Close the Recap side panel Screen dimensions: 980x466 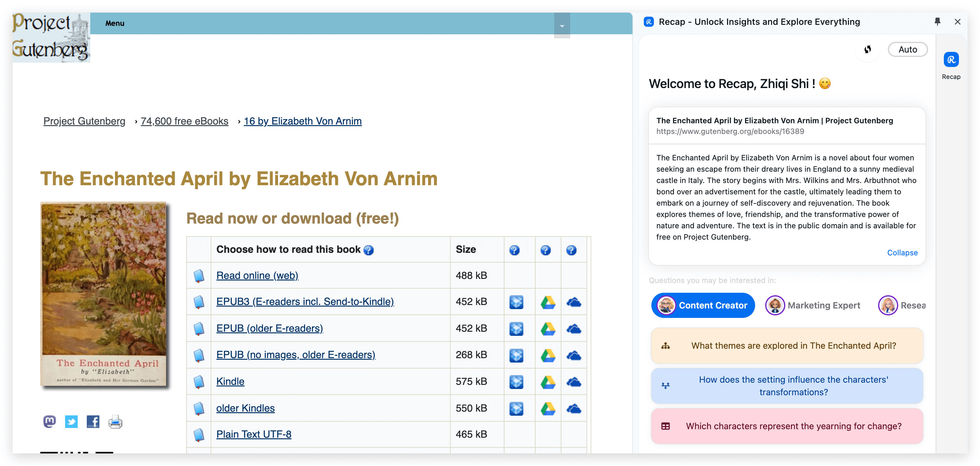958,22
